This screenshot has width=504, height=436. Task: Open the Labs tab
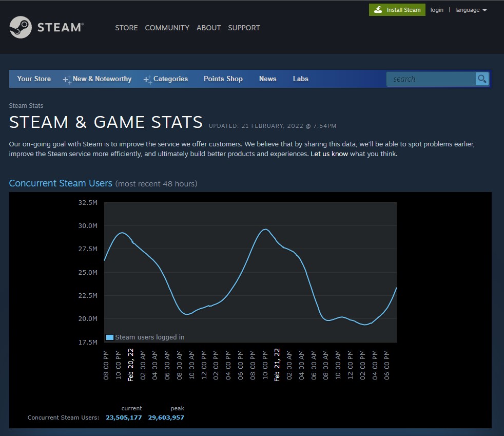click(x=301, y=79)
